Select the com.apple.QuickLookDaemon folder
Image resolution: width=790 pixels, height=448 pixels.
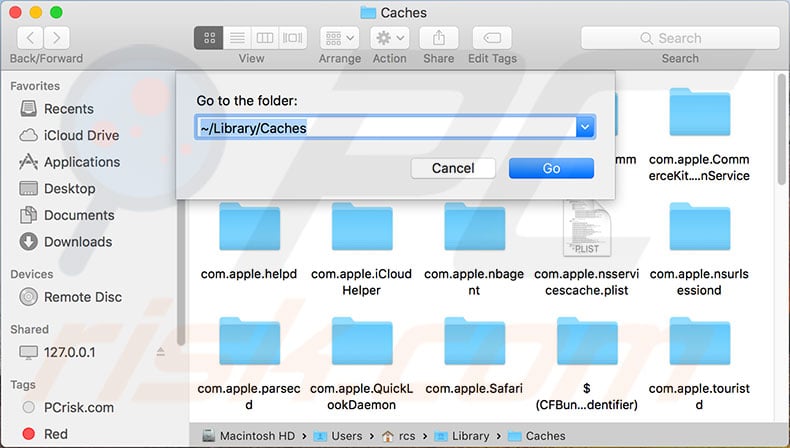361,364
